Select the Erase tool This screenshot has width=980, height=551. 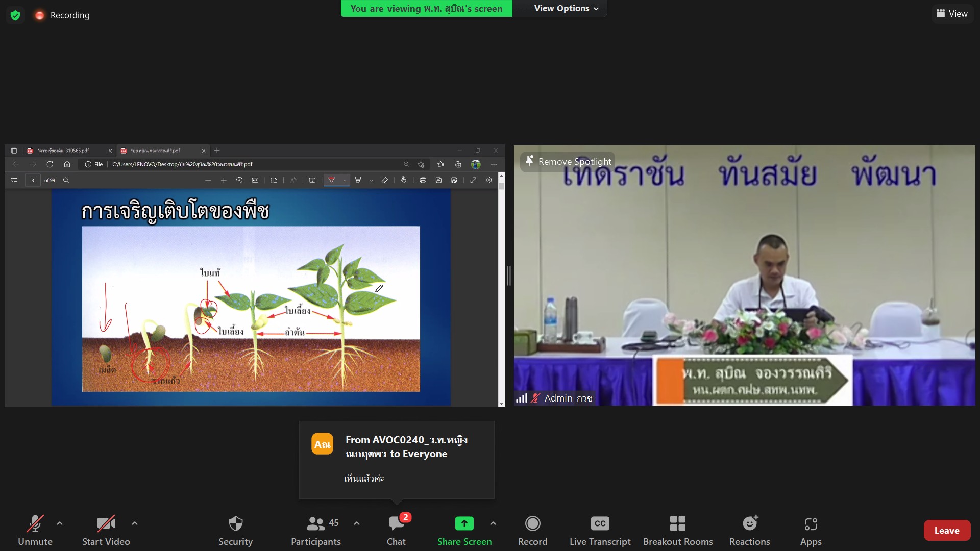tap(385, 180)
